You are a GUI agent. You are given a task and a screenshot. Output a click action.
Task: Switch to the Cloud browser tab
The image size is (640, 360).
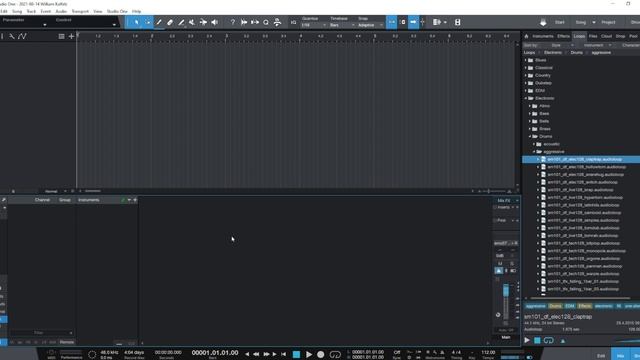point(607,36)
